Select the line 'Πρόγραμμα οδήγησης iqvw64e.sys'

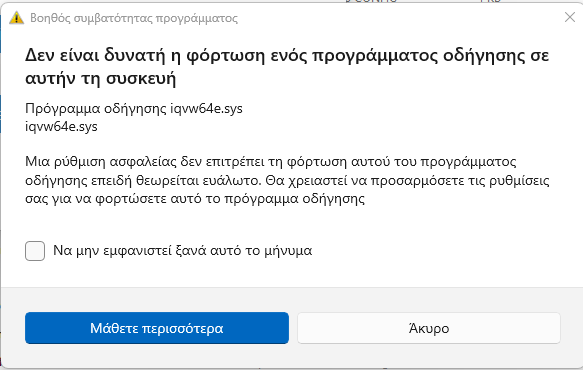tap(134, 109)
